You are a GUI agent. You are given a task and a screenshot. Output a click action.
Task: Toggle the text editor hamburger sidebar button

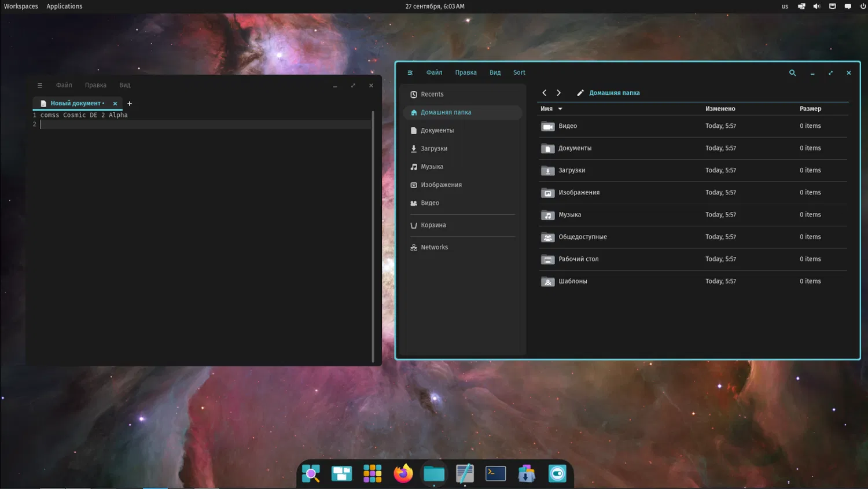(40, 85)
